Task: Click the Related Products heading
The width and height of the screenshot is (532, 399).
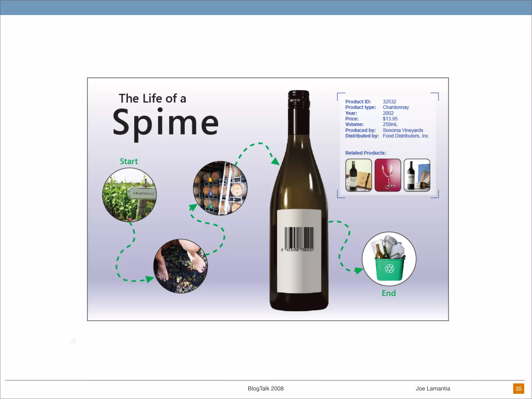Action: click(365, 153)
